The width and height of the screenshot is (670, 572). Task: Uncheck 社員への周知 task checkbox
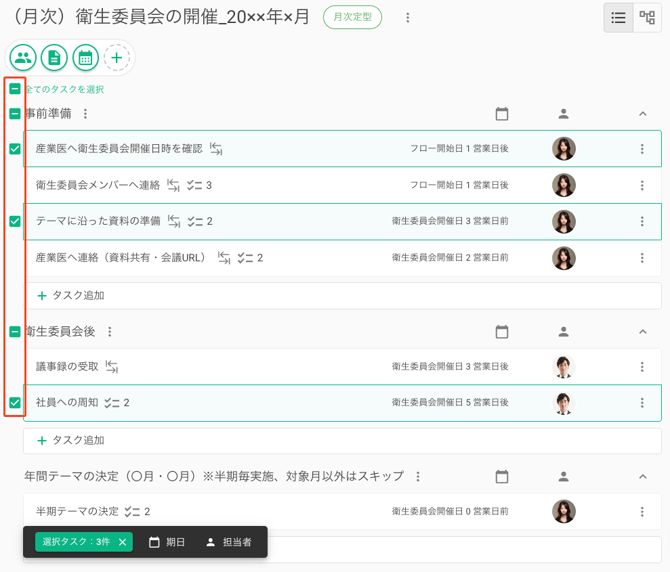pyautogui.click(x=15, y=402)
